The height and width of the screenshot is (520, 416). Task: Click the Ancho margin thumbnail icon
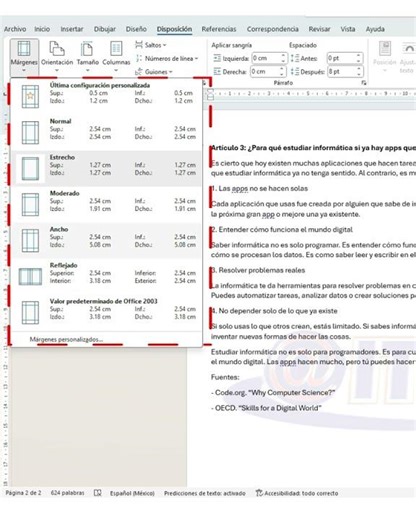click(x=30, y=240)
